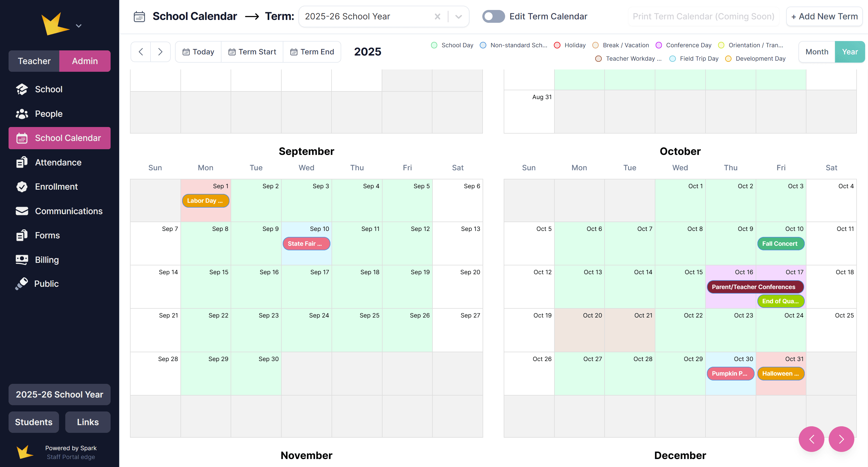The image size is (868, 467).
Task: Collapse the school logo menu chevron
Action: tap(78, 26)
